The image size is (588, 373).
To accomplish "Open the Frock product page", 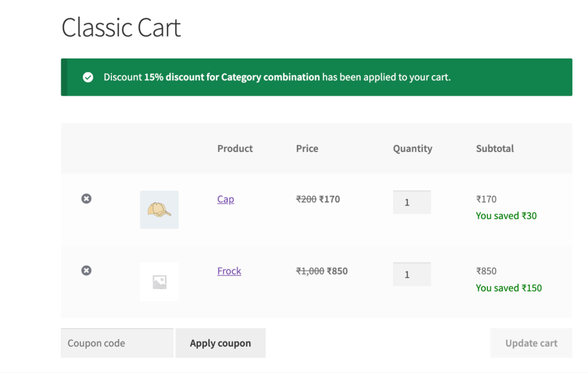I will coord(229,271).
